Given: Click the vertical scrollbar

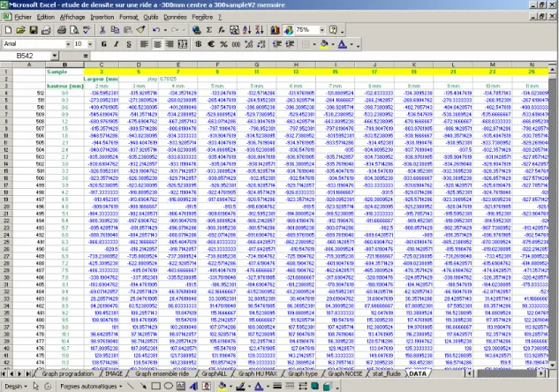Looking at the screenshot, I should [x=552, y=217].
